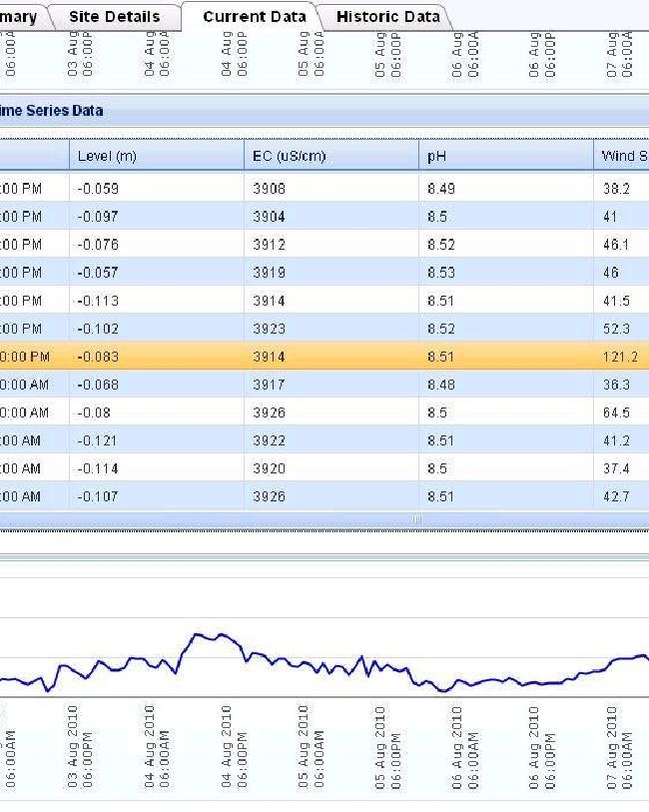
Task: Click the level value -0.057
Action: pos(98,273)
